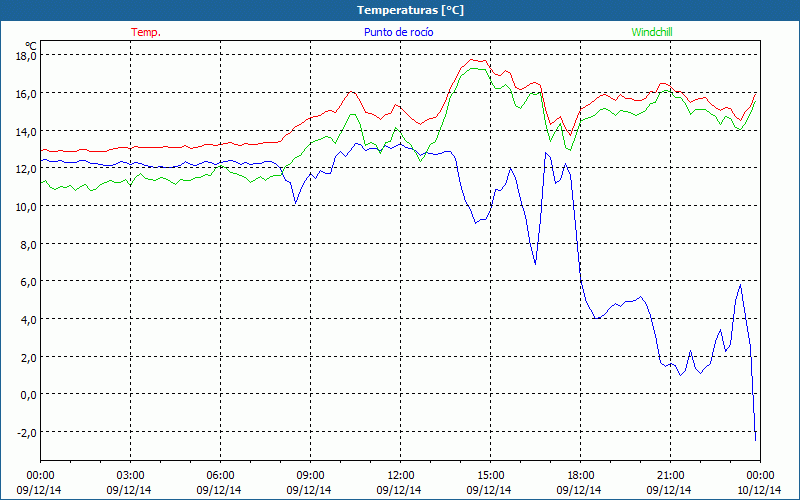Click the 03:00 time axis label

(130, 476)
